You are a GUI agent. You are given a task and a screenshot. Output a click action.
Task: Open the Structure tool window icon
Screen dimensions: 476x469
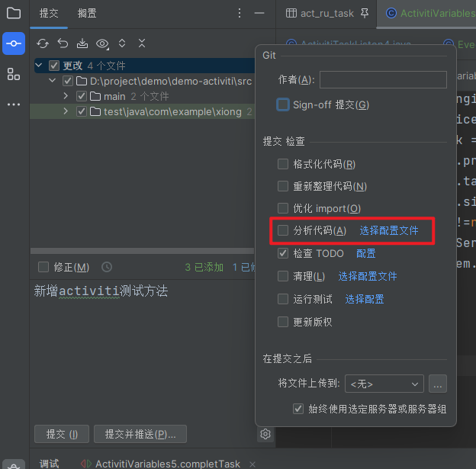(14, 74)
